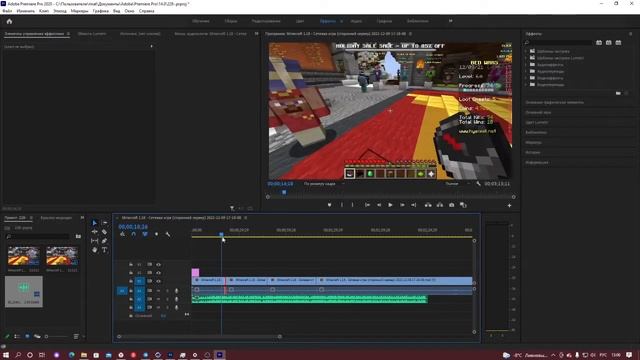Toggle Snap in timeline
The width and height of the screenshot is (640, 360).
pyautogui.click(x=133, y=234)
